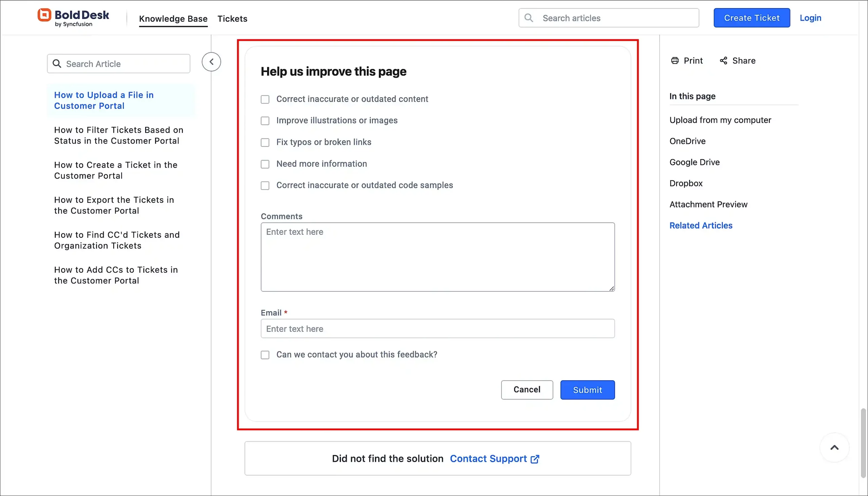Screen dimensions: 868x496
Task: Jump to Attachment Preview section
Action: click(708, 204)
